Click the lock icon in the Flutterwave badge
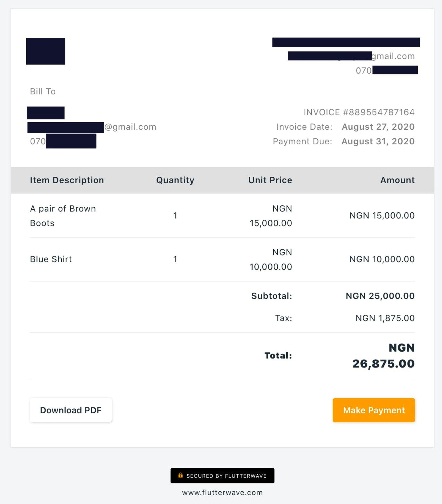 click(x=181, y=475)
